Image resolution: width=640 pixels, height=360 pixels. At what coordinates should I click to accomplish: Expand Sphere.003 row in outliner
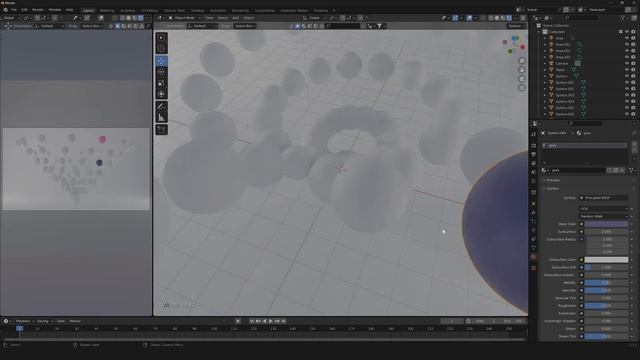(x=545, y=95)
